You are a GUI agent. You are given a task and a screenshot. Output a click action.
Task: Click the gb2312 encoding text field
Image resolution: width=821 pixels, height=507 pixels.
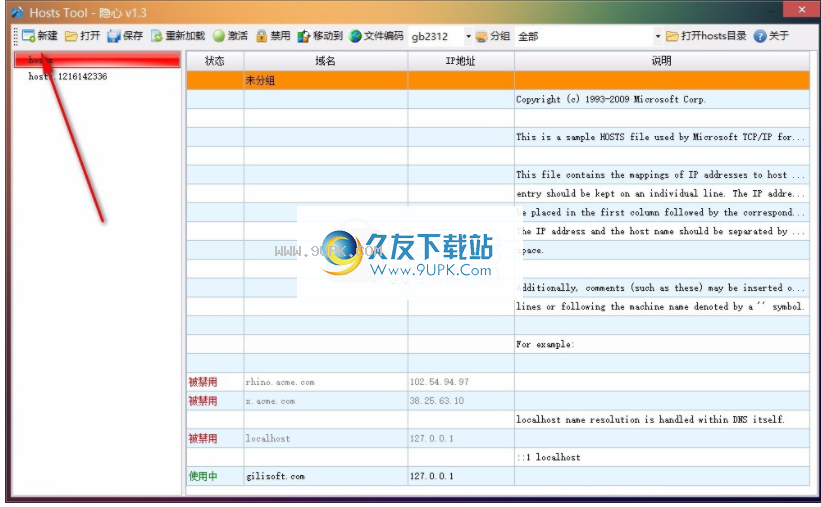click(x=436, y=36)
